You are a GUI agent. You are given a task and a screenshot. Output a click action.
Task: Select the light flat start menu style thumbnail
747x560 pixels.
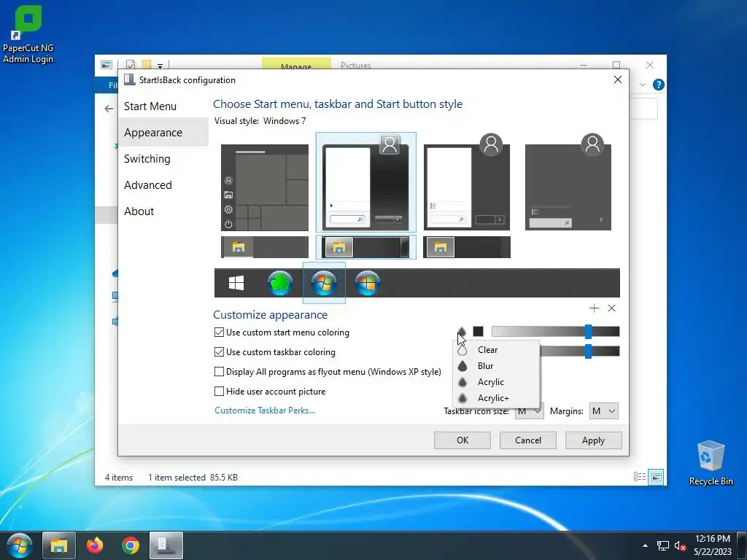[x=467, y=182]
